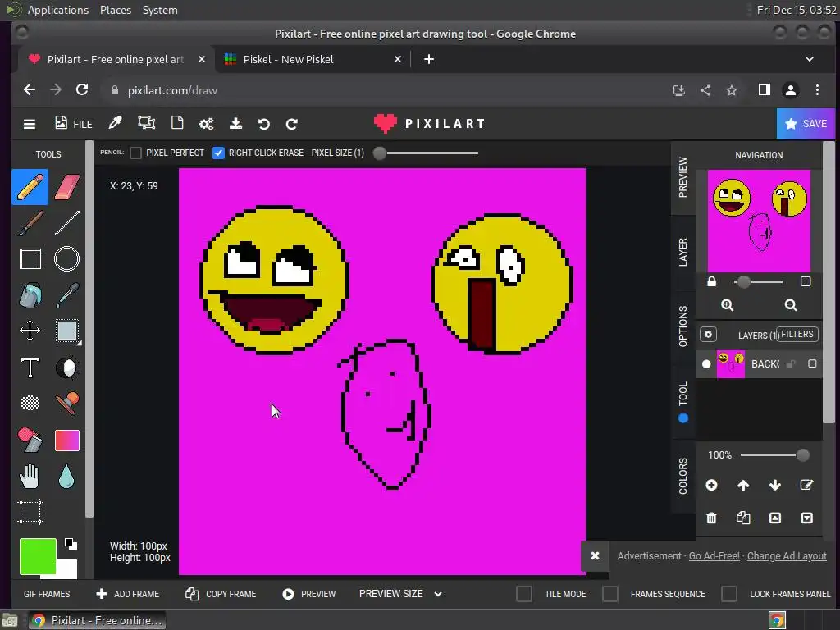Click the hamburger menu icon
840x630 pixels.
point(30,124)
